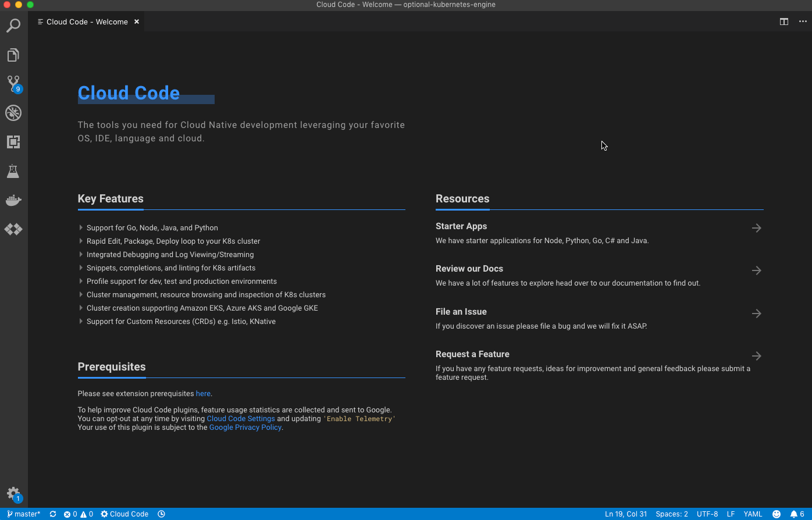Screen dimensions: 812x520
Task: Click the Cloud Code status bar item
Action: pos(124,514)
